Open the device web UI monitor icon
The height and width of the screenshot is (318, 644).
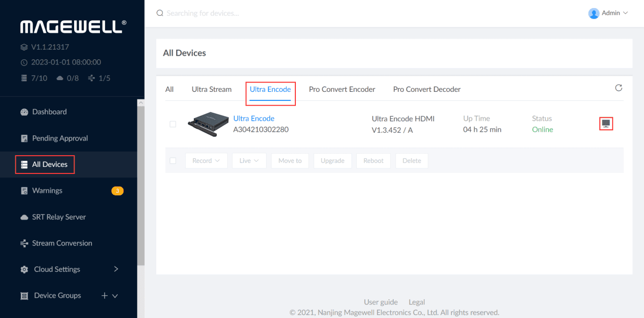point(606,123)
